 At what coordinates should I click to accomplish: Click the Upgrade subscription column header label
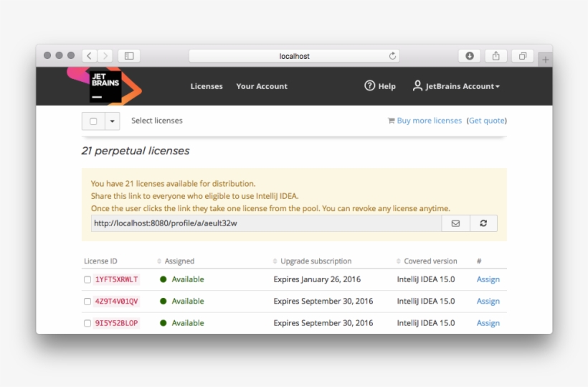[x=316, y=261]
